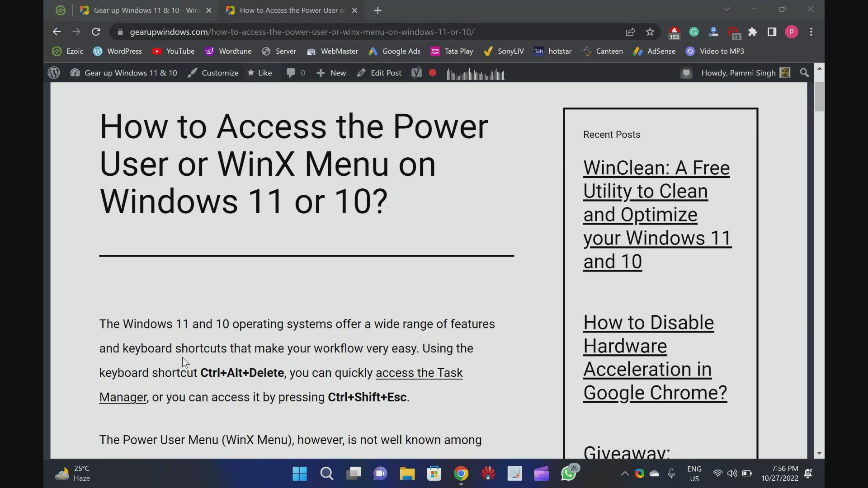Viewport: 868px width, 488px height.
Task: Open the SonyLIV bookmark
Action: [x=504, y=51]
